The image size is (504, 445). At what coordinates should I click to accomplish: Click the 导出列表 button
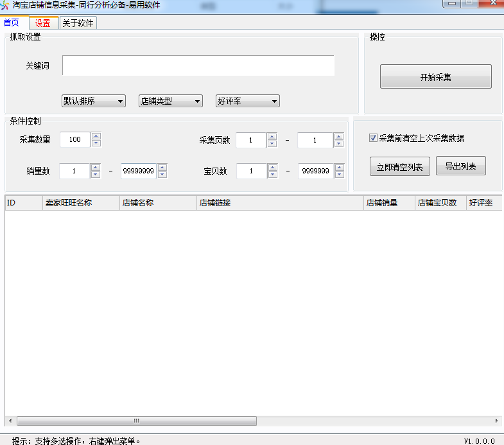pyautogui.click(x=460, y=166)
